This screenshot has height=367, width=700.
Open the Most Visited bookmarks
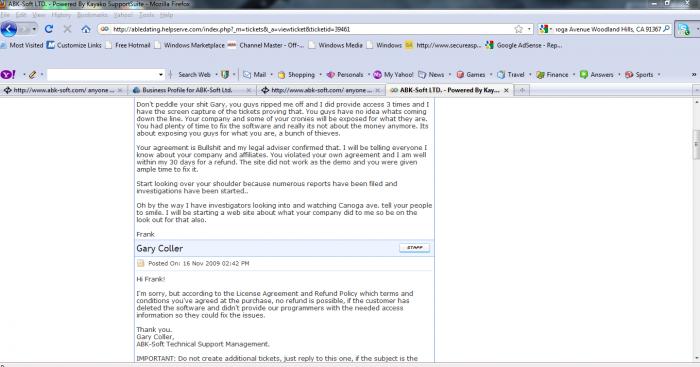tap(22, 45)
